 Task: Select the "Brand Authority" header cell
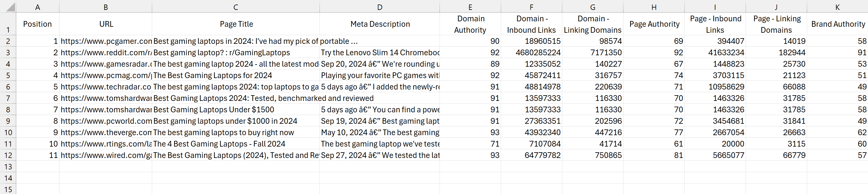coord(838,24)
